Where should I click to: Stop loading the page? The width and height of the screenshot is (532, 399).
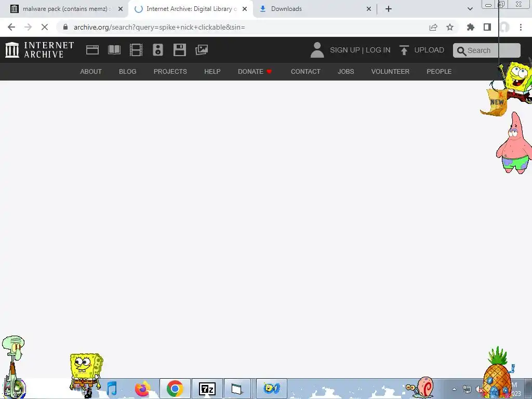(x=45, y=27)
